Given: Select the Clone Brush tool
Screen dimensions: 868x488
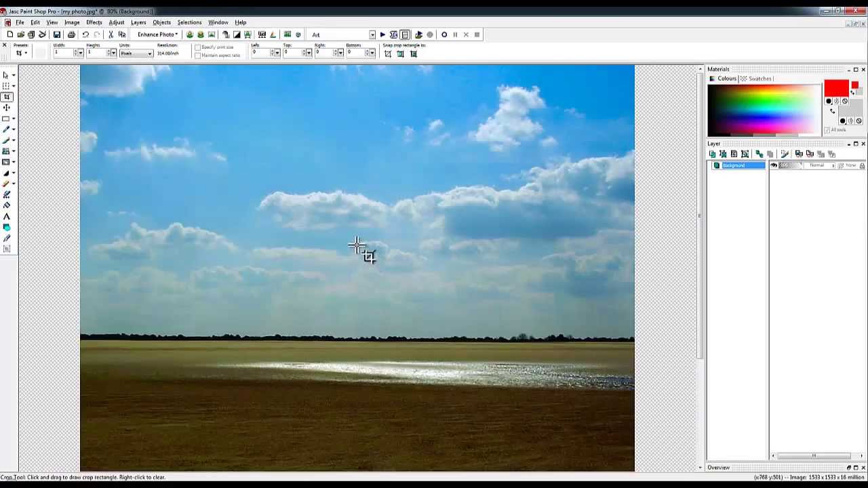Looking at the screenshot, I should point(6,151).
